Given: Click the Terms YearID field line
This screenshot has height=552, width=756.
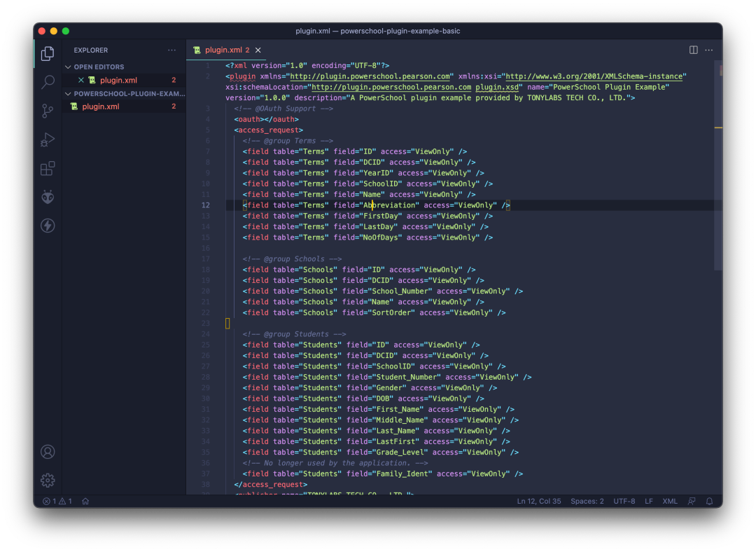Looking at the screenshot, I should click(x=363, y=173).
